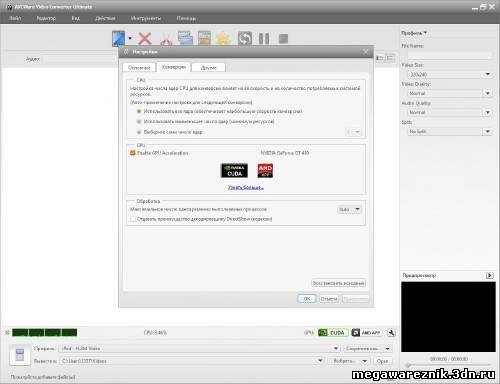Open the Actions menu
The width and height of the screenshot is (500, 384).
[x=105, y=18]
